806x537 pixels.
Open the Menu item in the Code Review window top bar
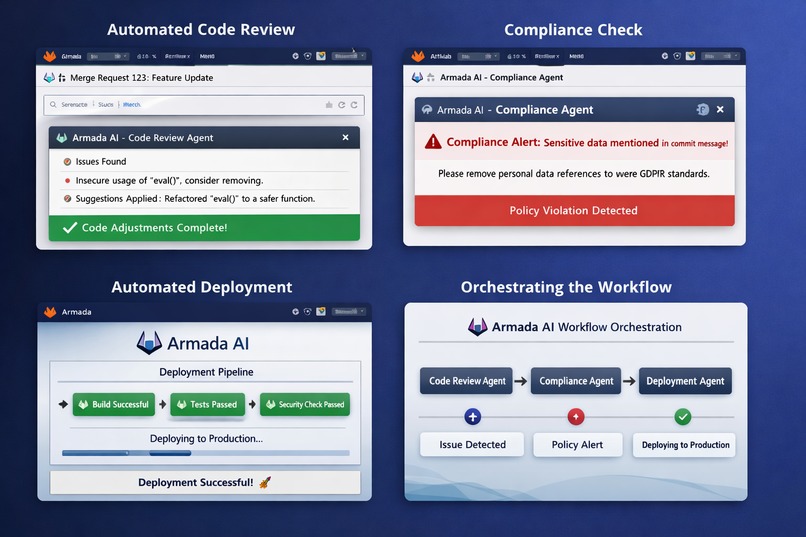tap(207, 56)
